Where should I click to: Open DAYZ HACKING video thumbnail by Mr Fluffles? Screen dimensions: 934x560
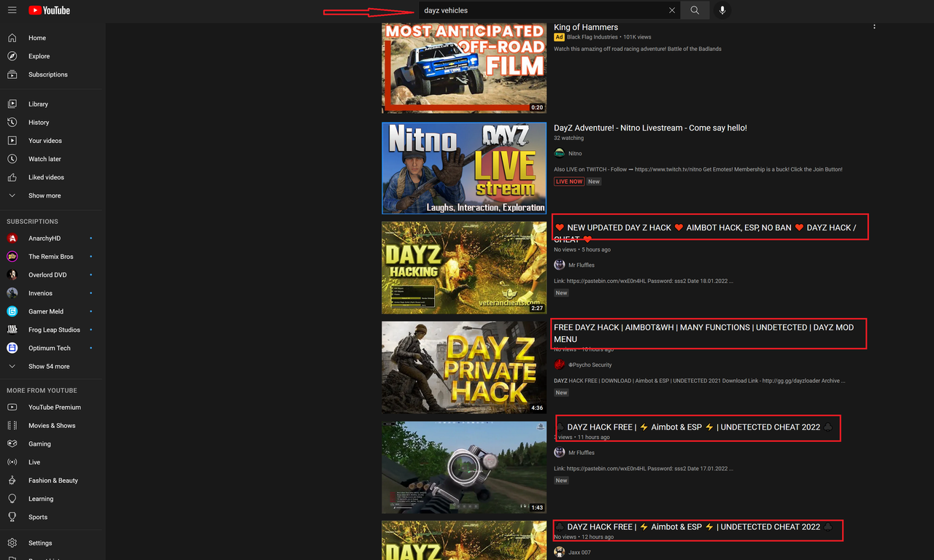(x=464, y=268)
